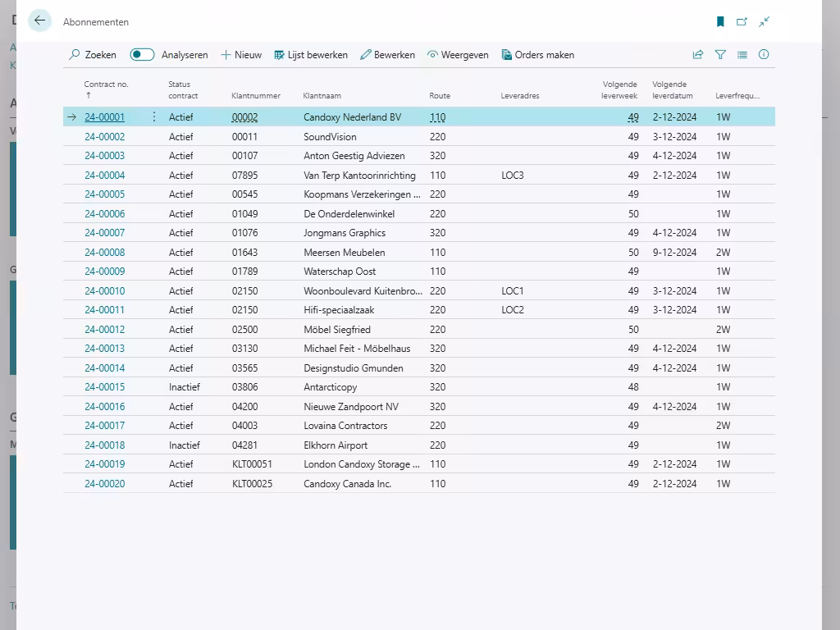This screenshot has width=840, height=630.
Task: Click the bookmark icon in header
Action: point(720,22)
